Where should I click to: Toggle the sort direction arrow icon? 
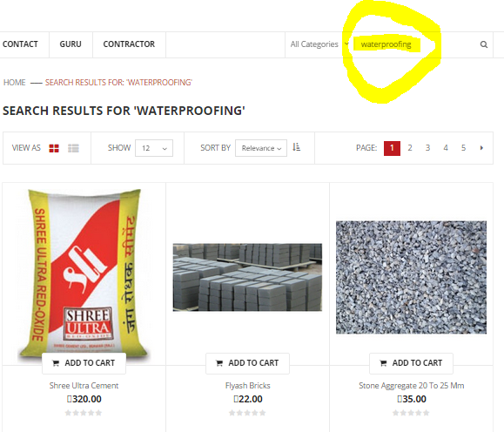tap(296, 147)
